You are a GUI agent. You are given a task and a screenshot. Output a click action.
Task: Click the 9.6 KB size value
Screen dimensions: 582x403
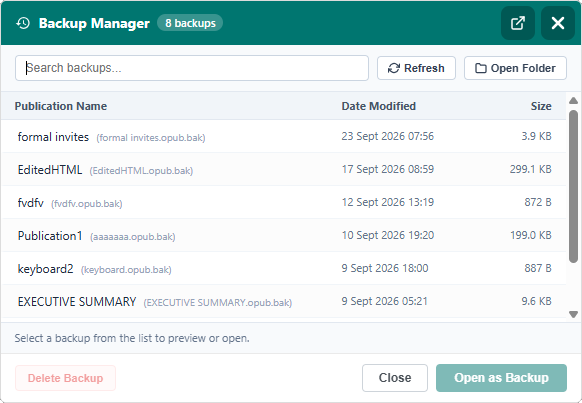tap(536, 301)
